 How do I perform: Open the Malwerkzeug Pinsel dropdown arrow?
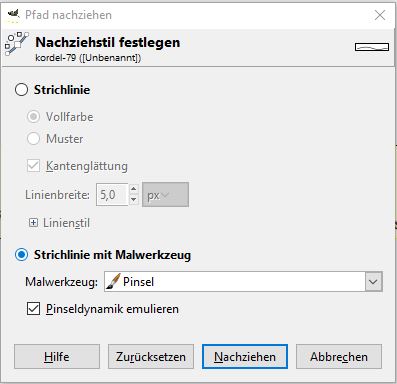[x=373, y=282]
